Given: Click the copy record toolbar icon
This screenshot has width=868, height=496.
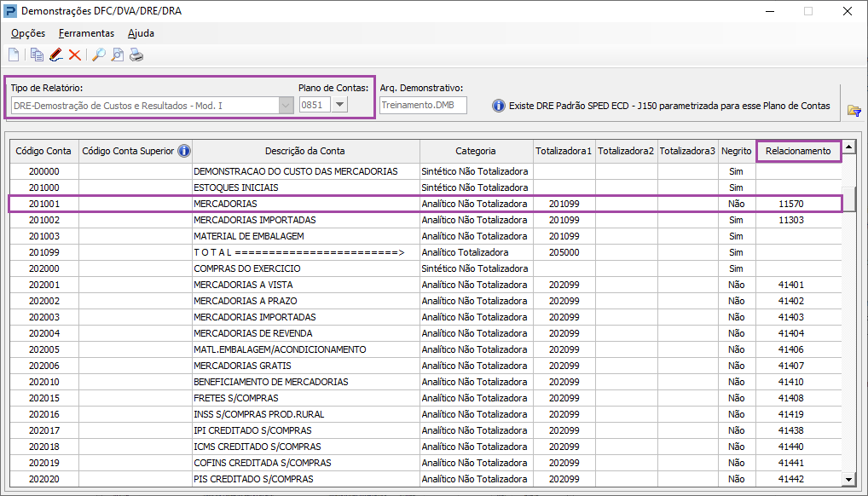Looking at the screenshot, I should pyautogui.click(x=37, y=55).
